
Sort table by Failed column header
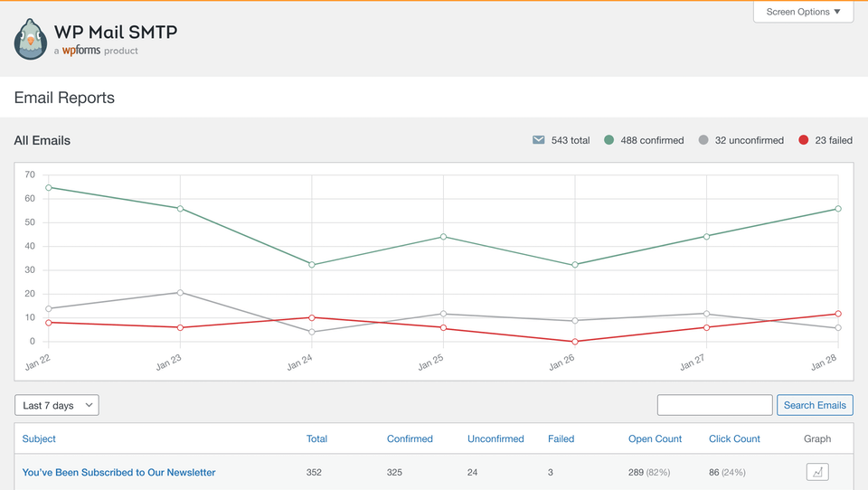[561, 439]
